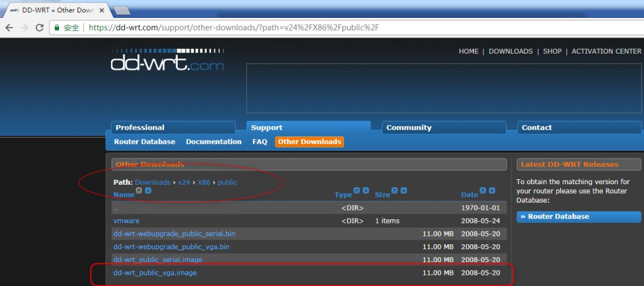Click Downloads in breadcrumb path
Screen dimensions: 644x286
(153, 182)
